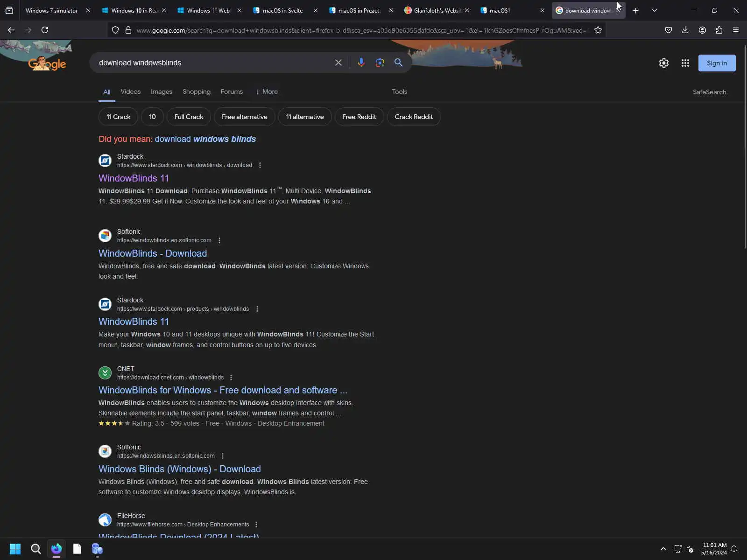Bookmark this page with the star
This screenshot has width=747, height=560.
[x=598, y=30]
